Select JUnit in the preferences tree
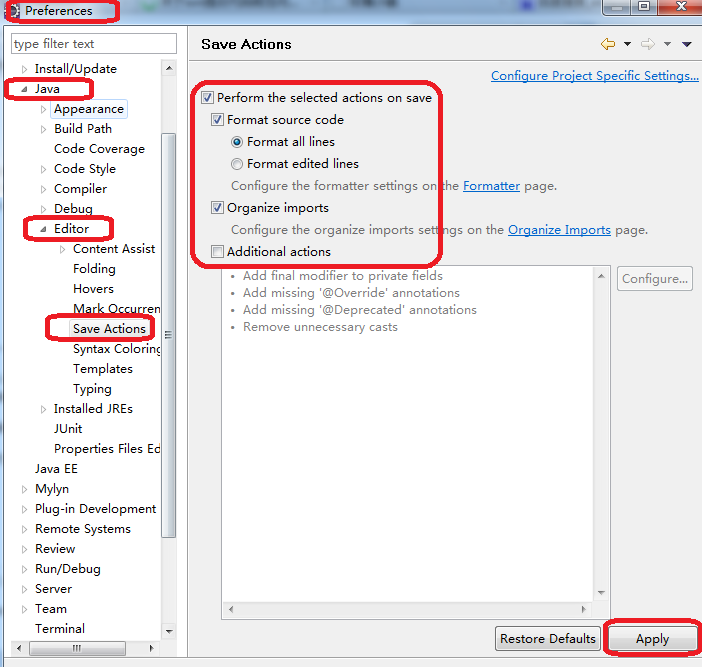Image resolution: width=702 pixels, height=667 pixels. [68, 429]
